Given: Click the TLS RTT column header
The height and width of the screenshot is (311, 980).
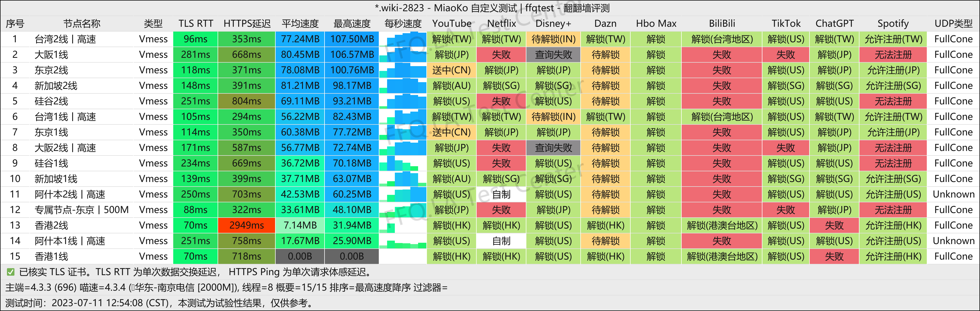Looking at the screenshot, I should point(195,24).
